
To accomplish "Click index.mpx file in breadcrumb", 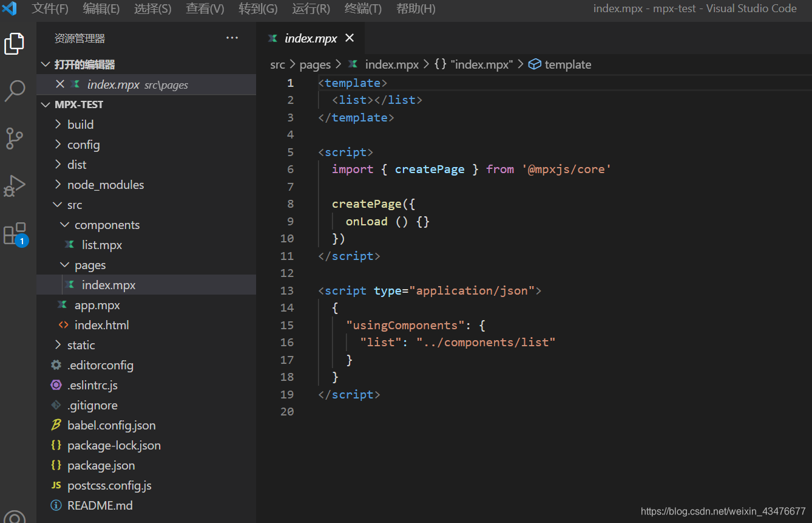I will coord(391,64).
